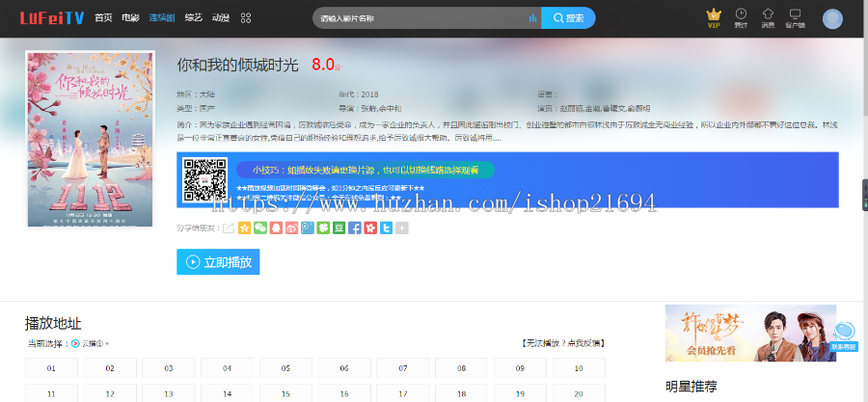868x402 pixels.
Task: Play episode 01
Action: tap(51, 368)
